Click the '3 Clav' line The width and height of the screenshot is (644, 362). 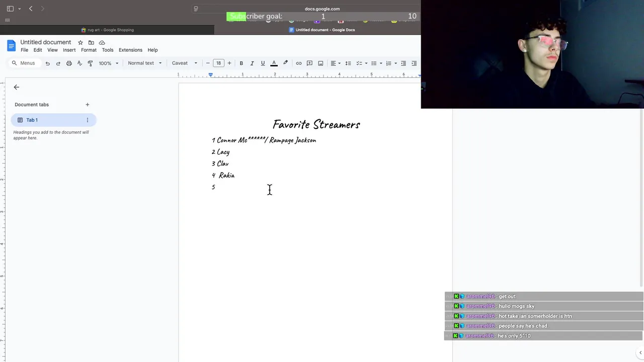tap(220, 164)
